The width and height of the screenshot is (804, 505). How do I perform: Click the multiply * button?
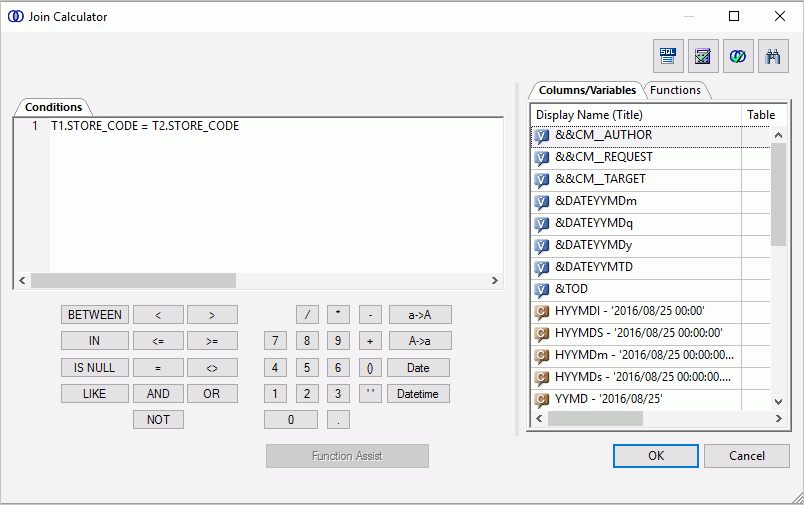[338, 315]
